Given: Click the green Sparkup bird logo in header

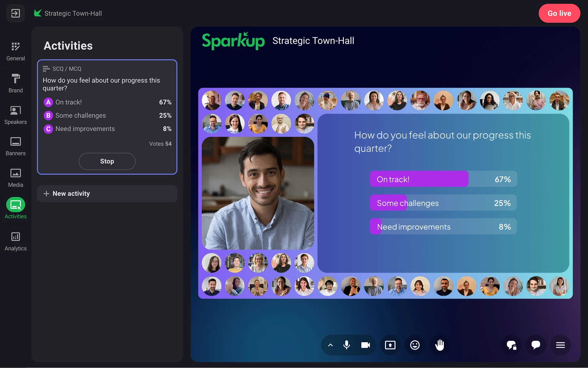Looking at the screenshot, I should point(38,13).
